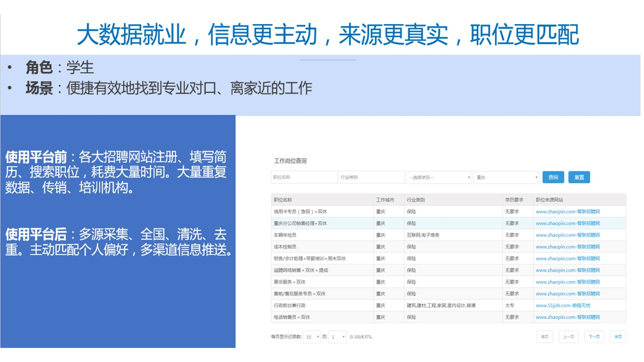The image size is (644, 362).
Task: Click the 每页显示记录数 label
Action: click(286, 337)
